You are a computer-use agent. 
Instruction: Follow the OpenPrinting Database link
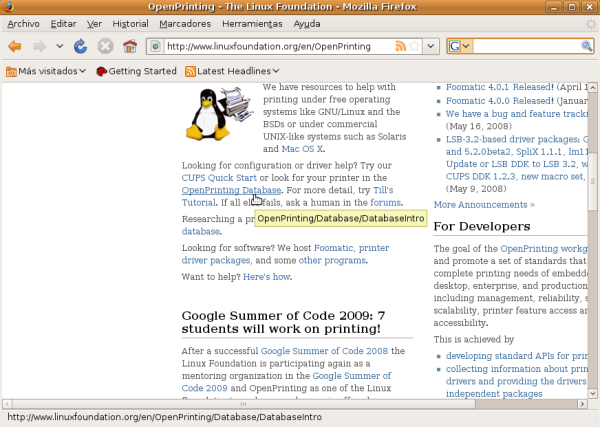[x=231, y=189]
